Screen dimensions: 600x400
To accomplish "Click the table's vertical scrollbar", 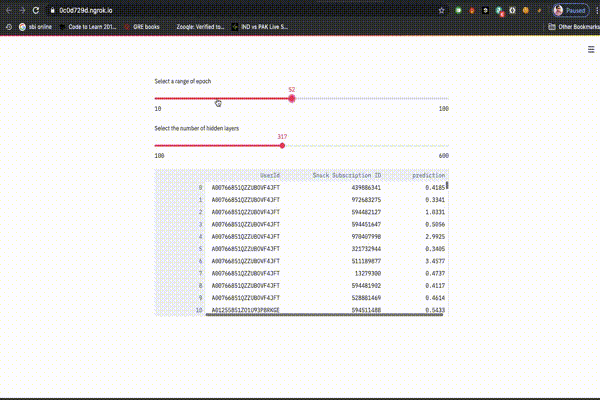I will click(447, 184).
